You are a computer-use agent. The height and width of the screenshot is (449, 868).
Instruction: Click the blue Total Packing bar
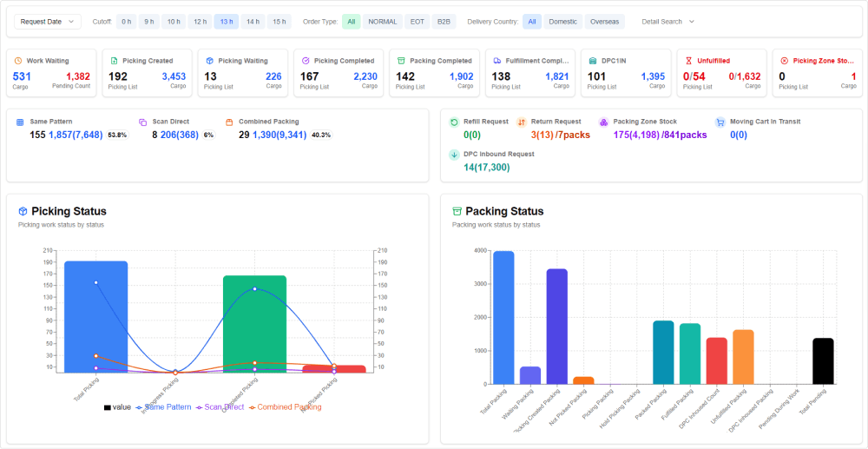click(x=503, y=318)
